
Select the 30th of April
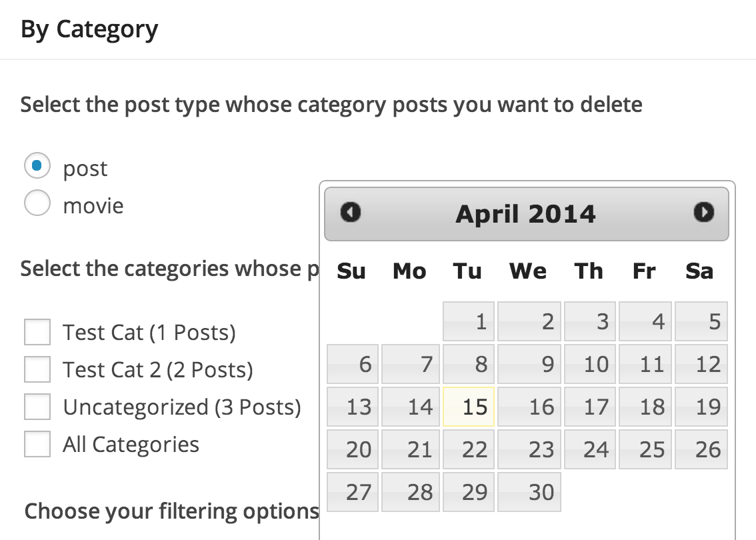pos(529,492)
